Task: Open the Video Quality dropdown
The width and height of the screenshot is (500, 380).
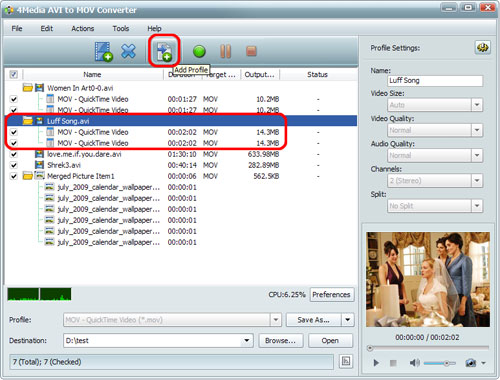Action: tap(477, 130)
